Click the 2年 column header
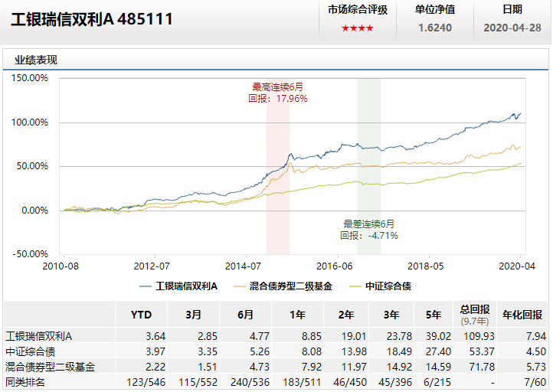Viewport: 553px width, 392px height. coord(346,315)
